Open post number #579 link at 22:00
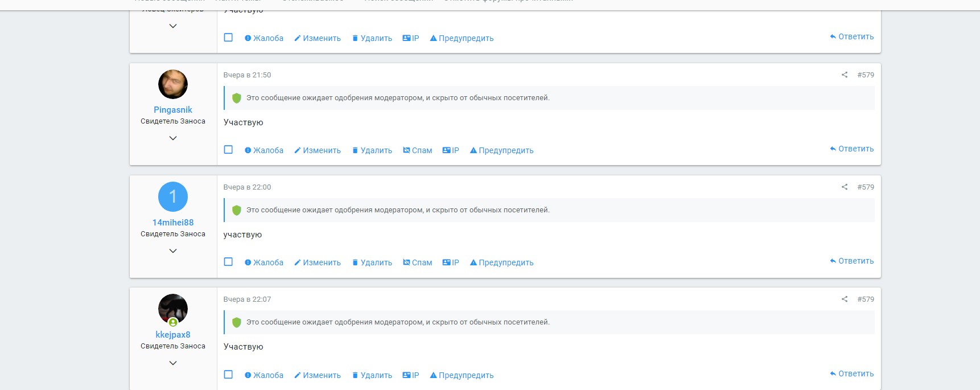 point(866,187)
